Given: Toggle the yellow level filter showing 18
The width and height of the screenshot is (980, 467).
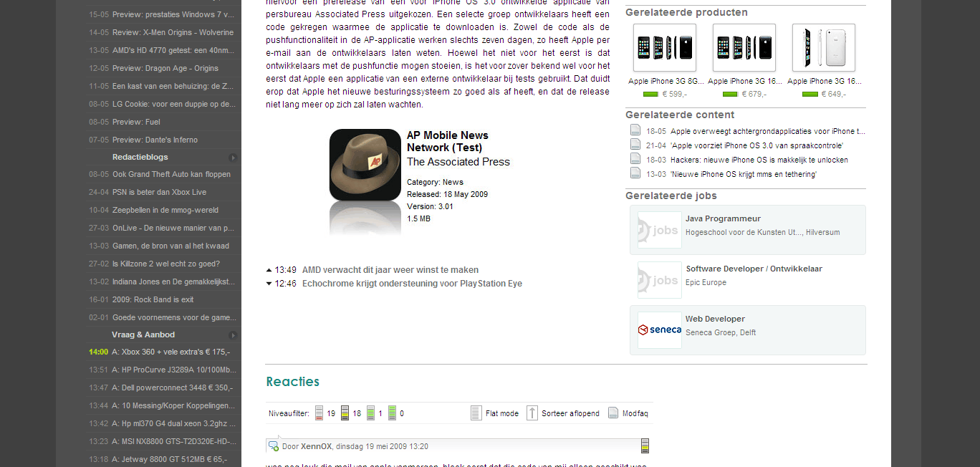Looking at the screenshot, I should (345, 413).
